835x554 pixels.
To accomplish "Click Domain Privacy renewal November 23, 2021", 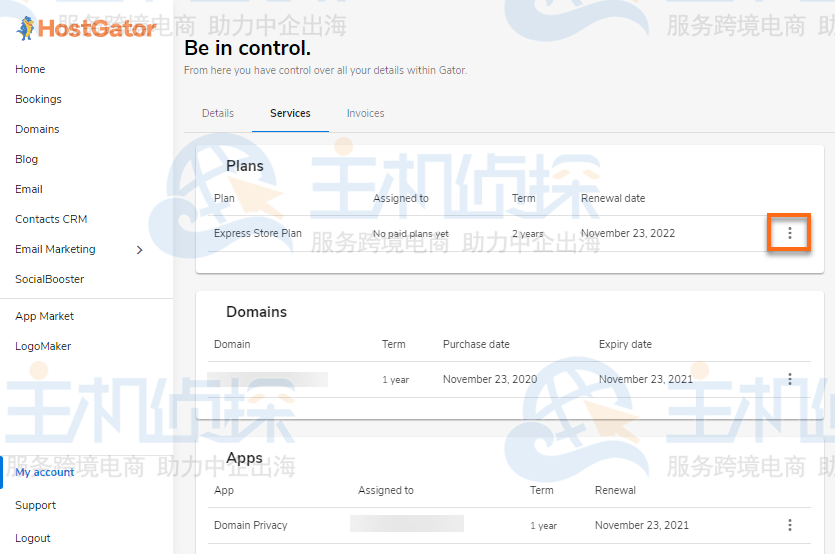I will coord(642,525).
